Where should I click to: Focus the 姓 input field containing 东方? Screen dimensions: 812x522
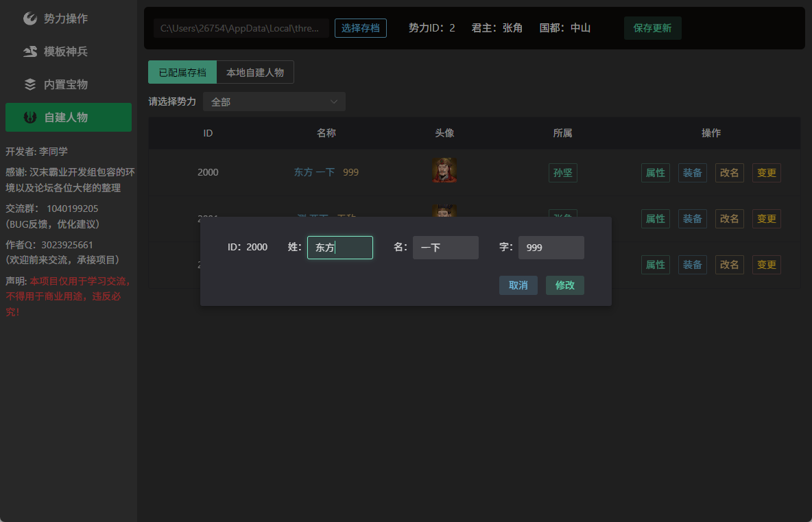339,248
